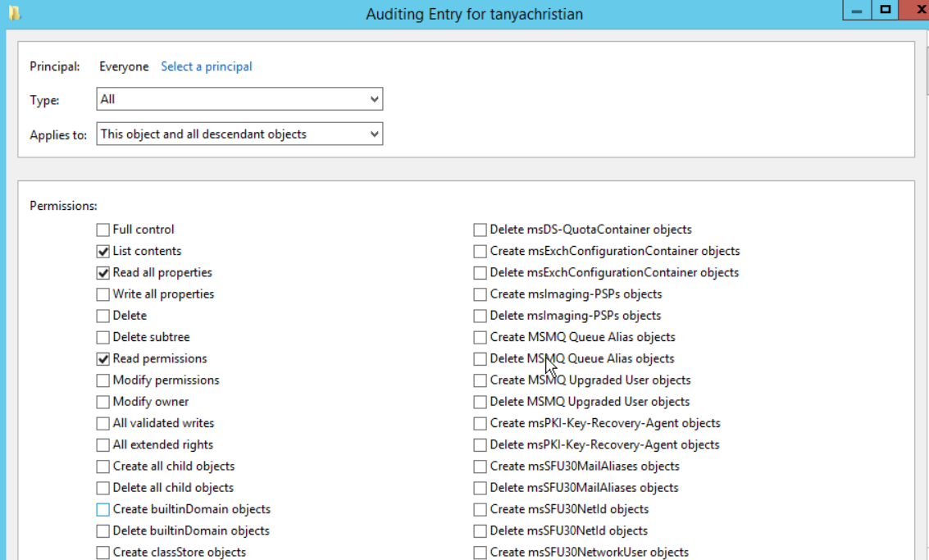Viewport: 929px width, 560px height.
Task: Tick Create builtinDomain objects checkbox
Action: (103, 510)
